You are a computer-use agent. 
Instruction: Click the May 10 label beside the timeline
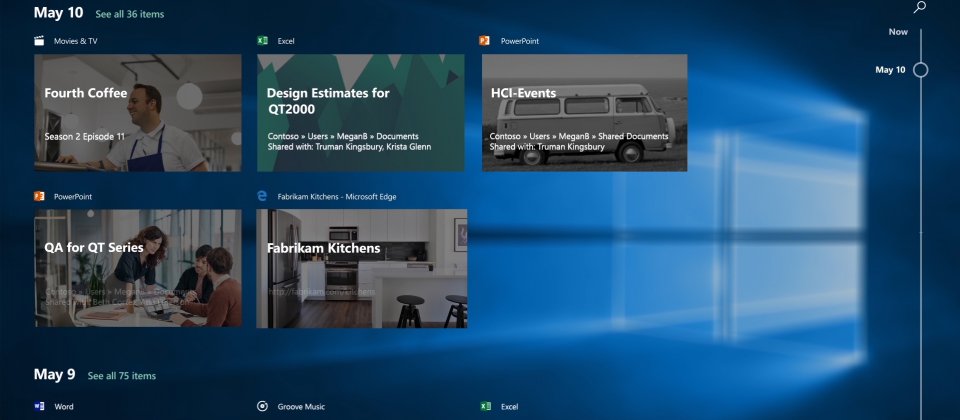890,70
